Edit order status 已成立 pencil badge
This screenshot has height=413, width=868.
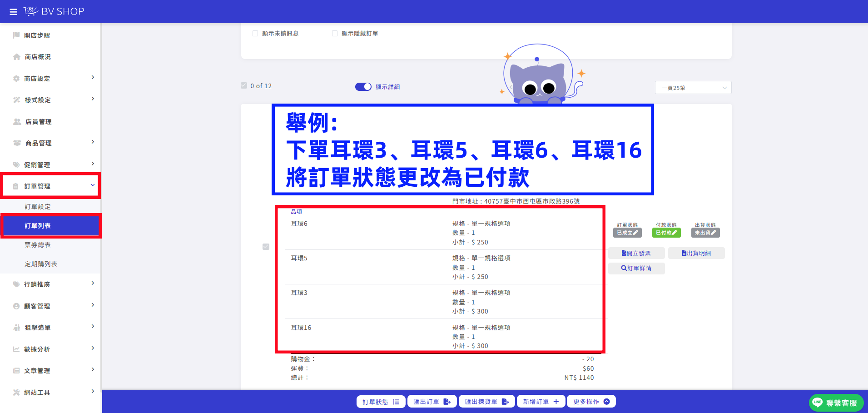pyautogui.click(x=627, y=233)
